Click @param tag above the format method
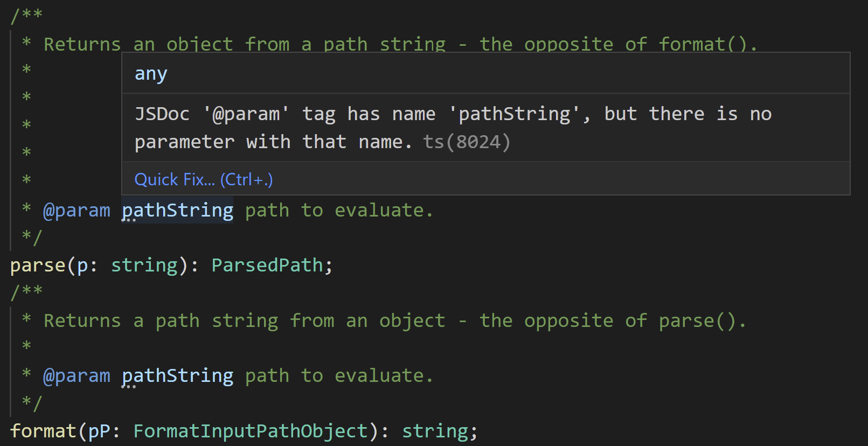 coord(77,376)
